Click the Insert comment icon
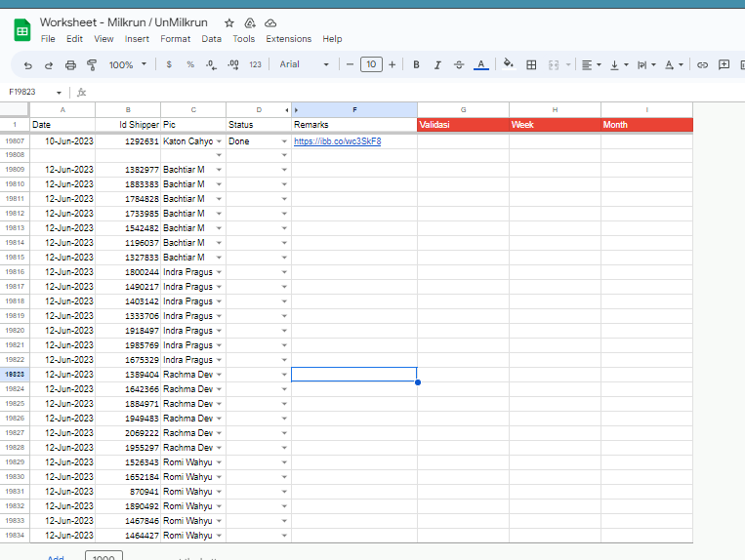This screenshot has height=560, width=745. click(x=724, y=64)
